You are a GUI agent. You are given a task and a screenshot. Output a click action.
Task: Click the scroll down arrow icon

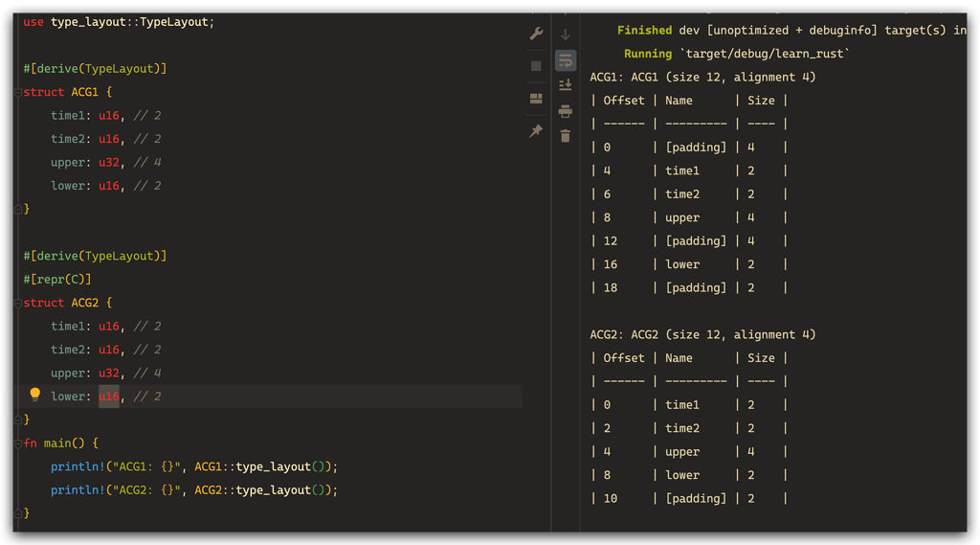(566, 34)
